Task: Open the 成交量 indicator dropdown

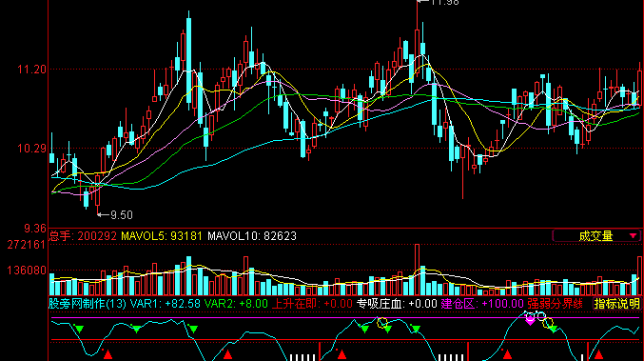Action: 596,236
